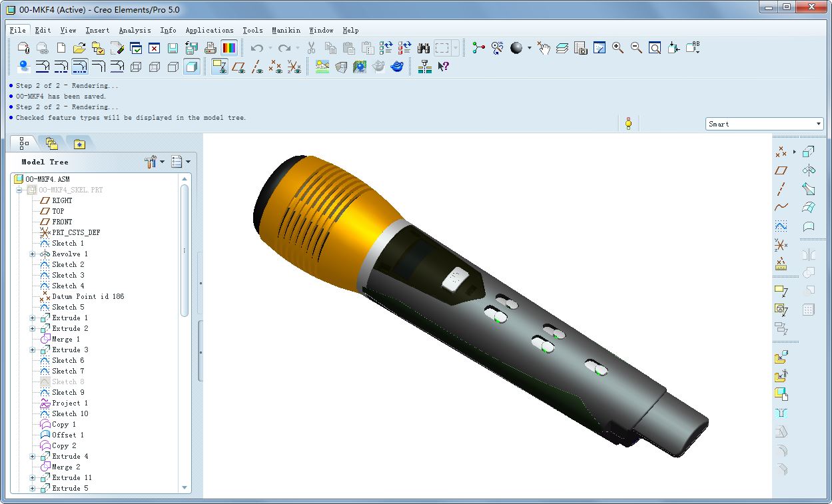This screenshot has width=832, height=504.
Task: Open the Analysis menu
Action: (x=135, y=30)
